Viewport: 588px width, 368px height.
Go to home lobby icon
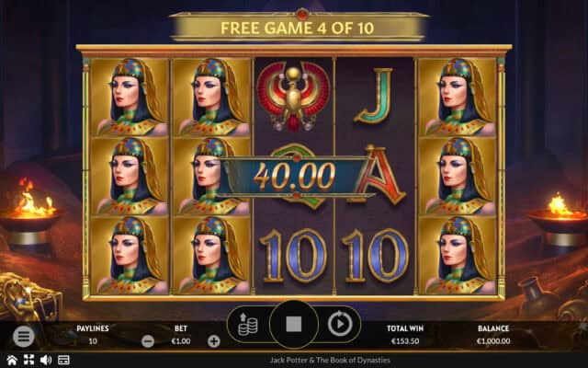[12, 360]
